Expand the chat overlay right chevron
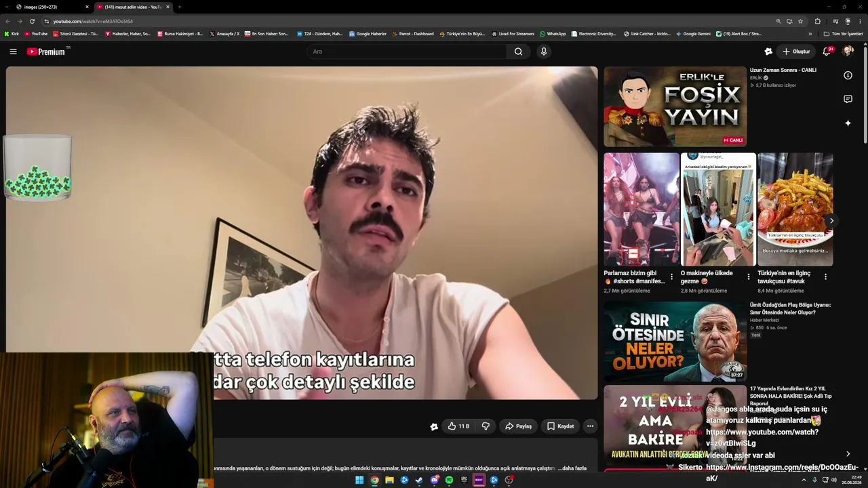 [848, 454]
